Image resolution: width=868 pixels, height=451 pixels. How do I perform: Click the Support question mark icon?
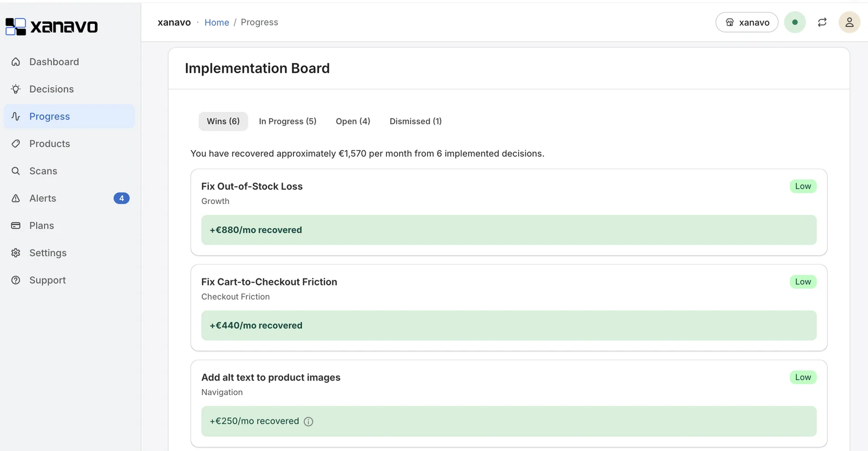coord(16,280)
